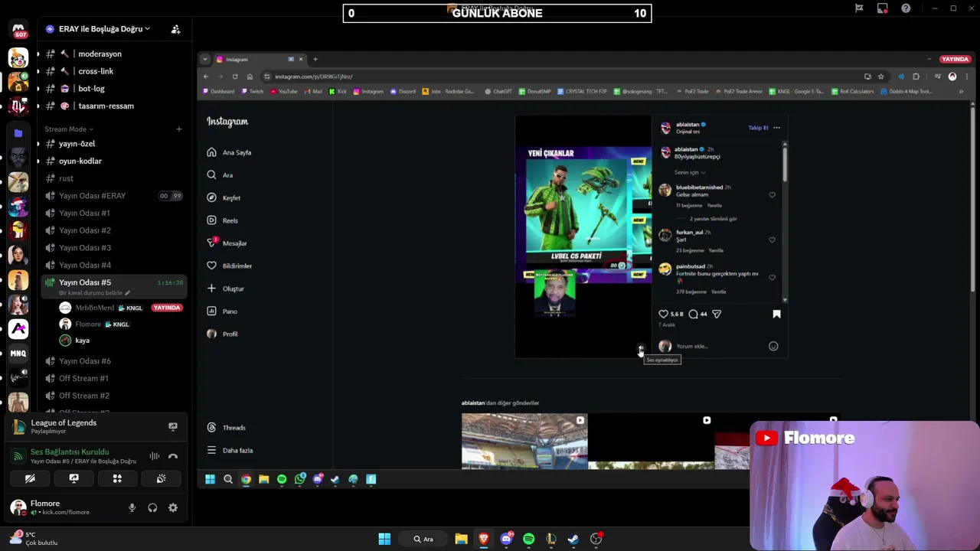Open Instagram Profil item
Viewport: 980px width, 551px height.
tap(230, 334)
